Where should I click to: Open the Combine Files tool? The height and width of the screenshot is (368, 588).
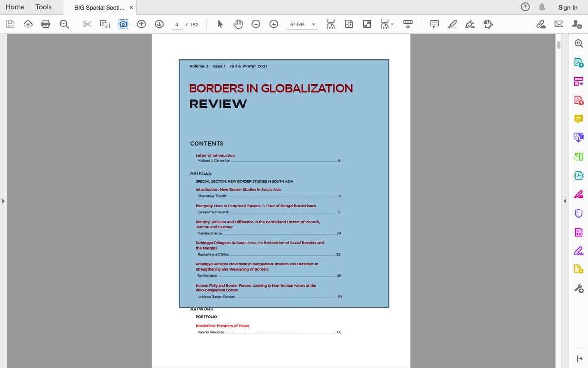tap(579, 138)
